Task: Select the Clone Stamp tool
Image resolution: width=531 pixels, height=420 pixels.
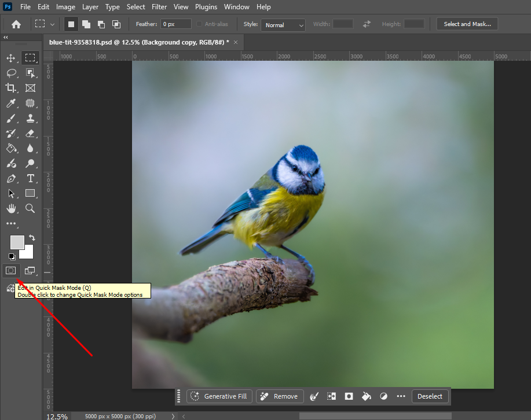Action: click(30, 118)
